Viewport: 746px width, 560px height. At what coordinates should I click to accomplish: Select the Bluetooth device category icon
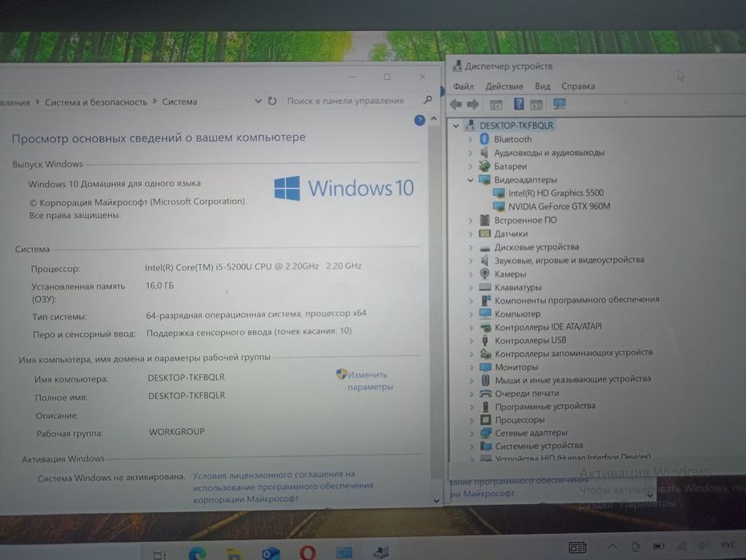coord(484,139)
